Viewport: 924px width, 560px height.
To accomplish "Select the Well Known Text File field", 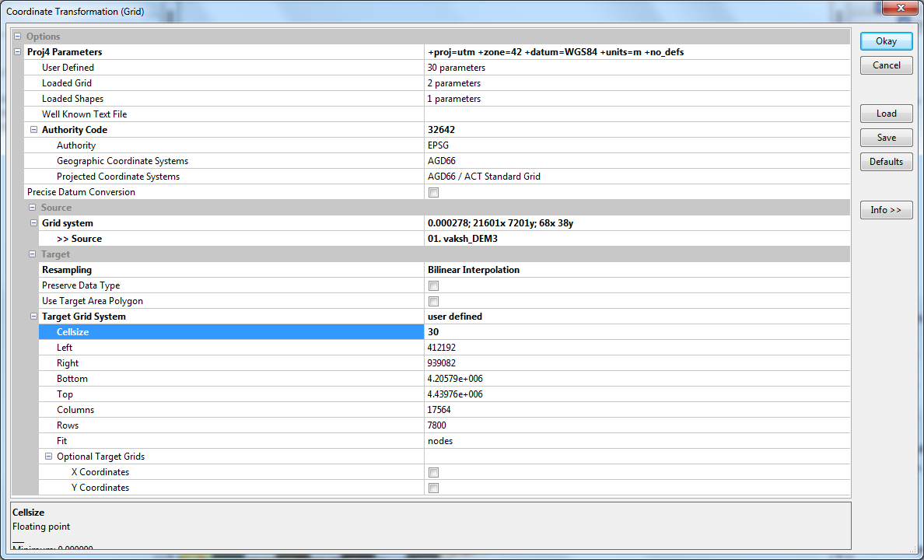I will point(637,114).
